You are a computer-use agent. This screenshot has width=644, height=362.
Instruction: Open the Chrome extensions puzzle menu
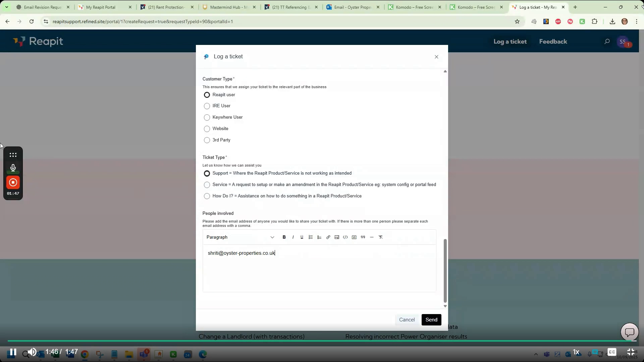coord(595,21)
